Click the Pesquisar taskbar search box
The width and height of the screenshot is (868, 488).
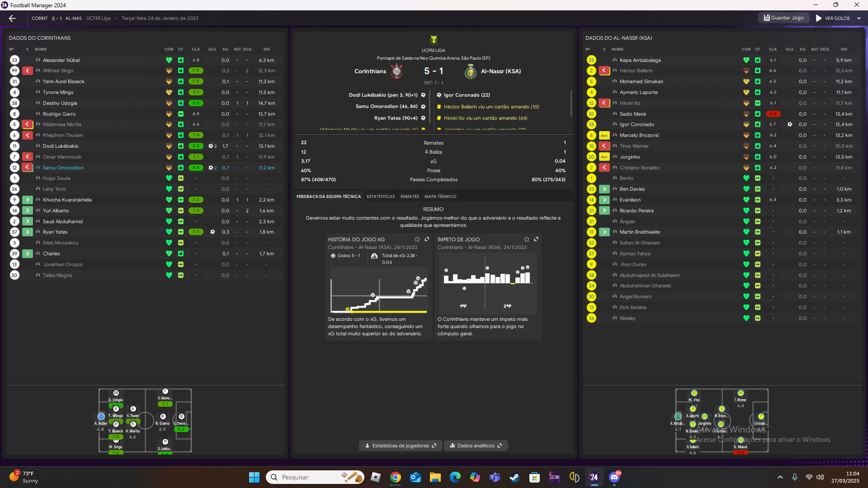pos(315,477)
